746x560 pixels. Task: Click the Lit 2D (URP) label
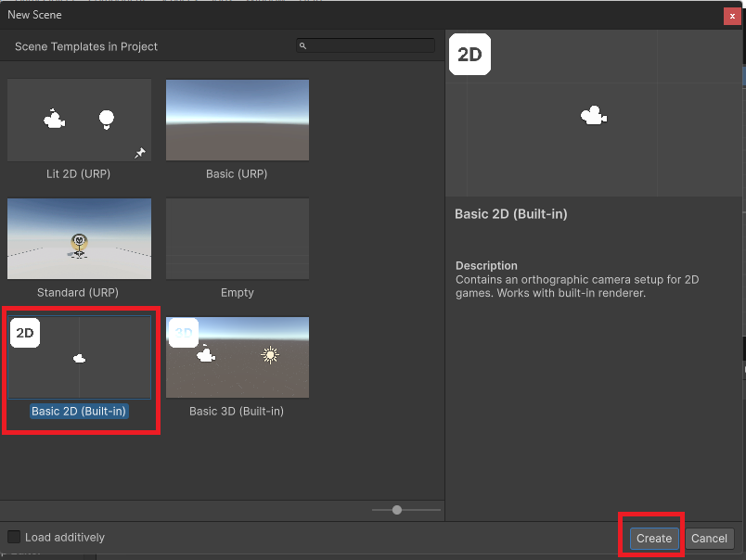[x=79, y=174]
